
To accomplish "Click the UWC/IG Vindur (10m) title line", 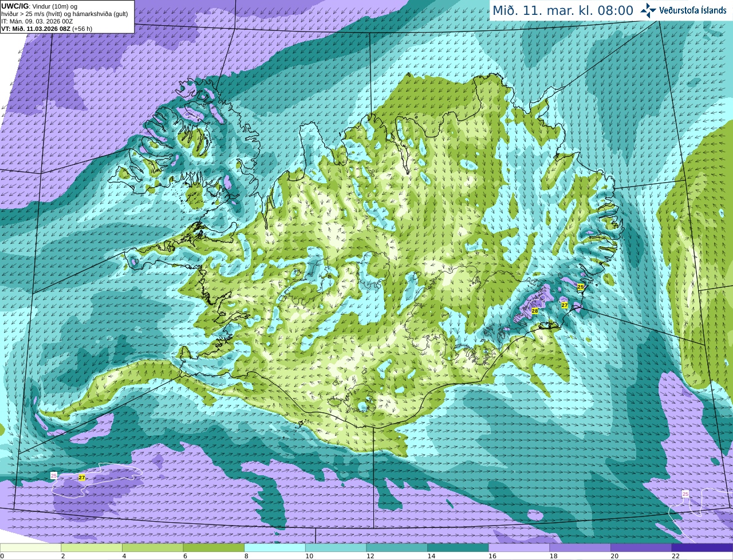I will (x=40, y=6).
